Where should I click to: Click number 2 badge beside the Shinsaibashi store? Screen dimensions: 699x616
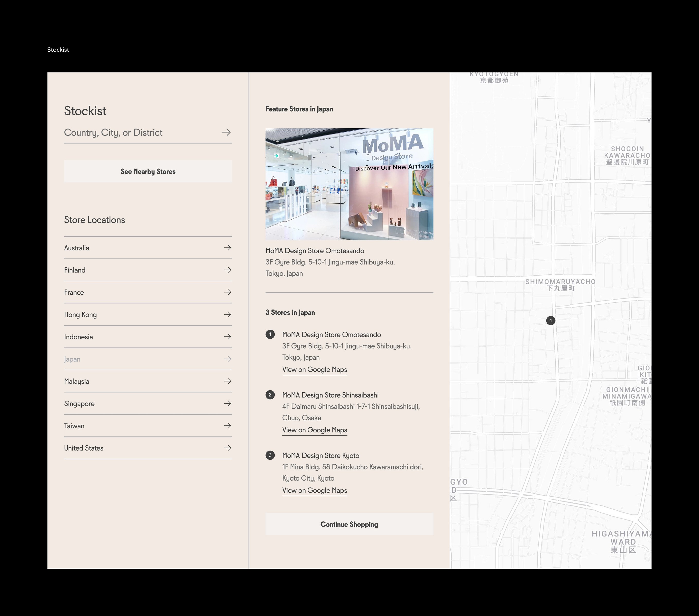coord(270,395)
